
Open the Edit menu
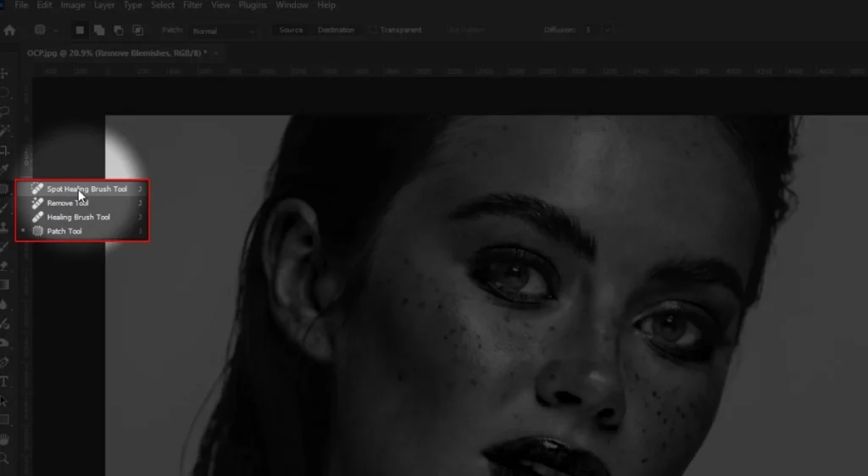click(x=44, y=5)
